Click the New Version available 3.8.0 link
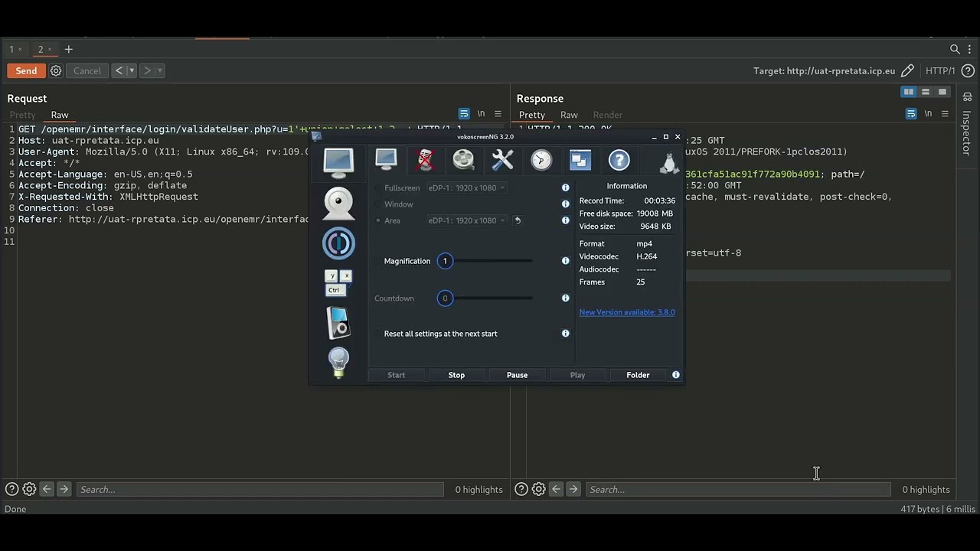The height and width of the screenshot is (551, 980). pyautogui.click(x=627, y=312)
